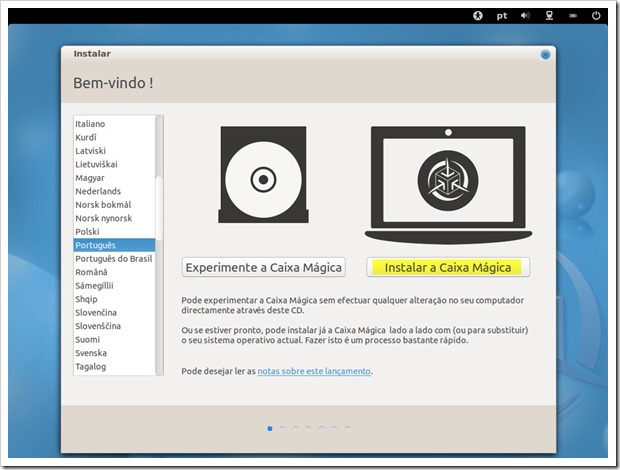Select Nederlands language

click(x=114, y=191)
